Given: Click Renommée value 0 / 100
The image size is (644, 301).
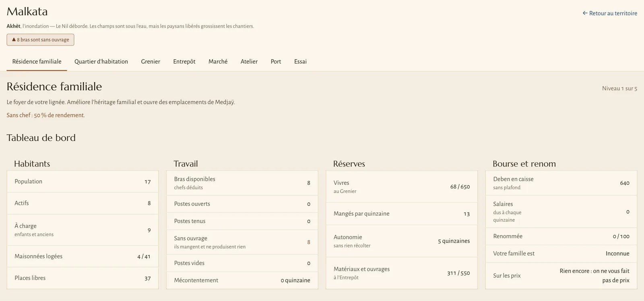Looking at the screenshot, I should pyautogui.click(x=621, y=237).
